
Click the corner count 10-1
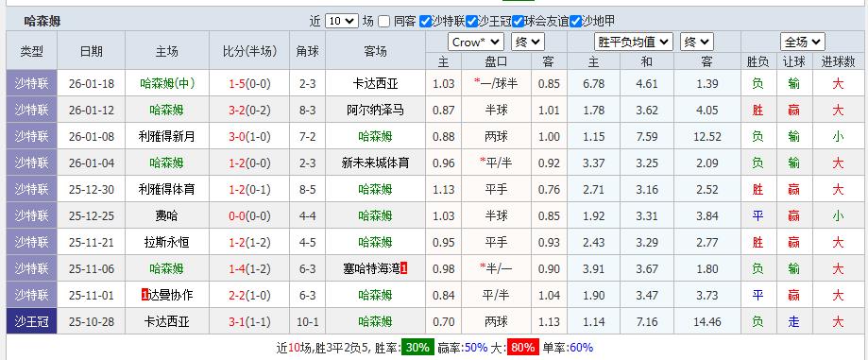(307, 322)
